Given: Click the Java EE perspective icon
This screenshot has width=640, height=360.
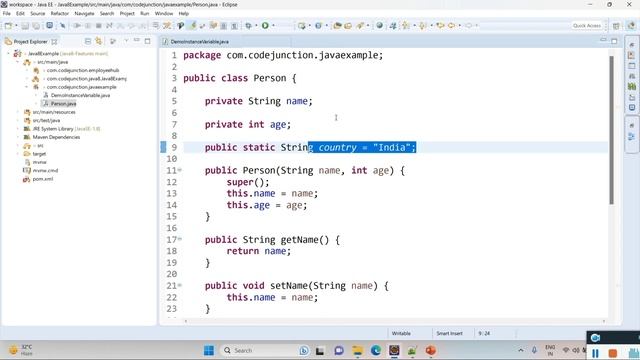Looking at the screenshot, I should [631, 26].
